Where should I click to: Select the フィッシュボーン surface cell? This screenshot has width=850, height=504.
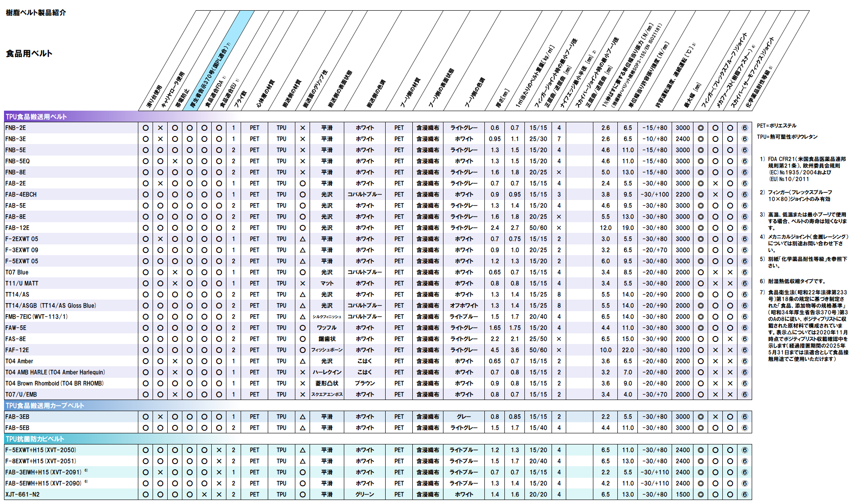tap(327, 350)
